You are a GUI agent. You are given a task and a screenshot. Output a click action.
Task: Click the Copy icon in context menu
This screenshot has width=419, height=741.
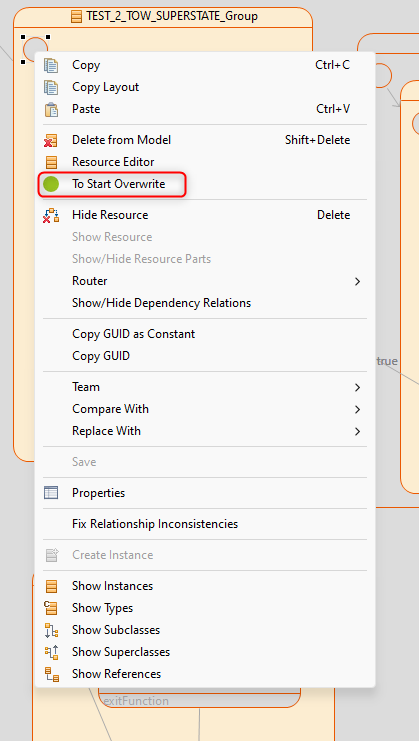click(x=51, y=65)
